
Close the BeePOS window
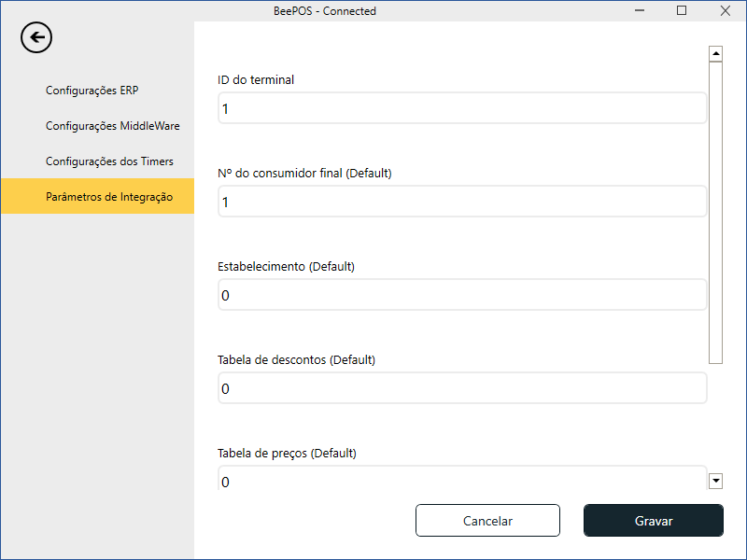725,11
